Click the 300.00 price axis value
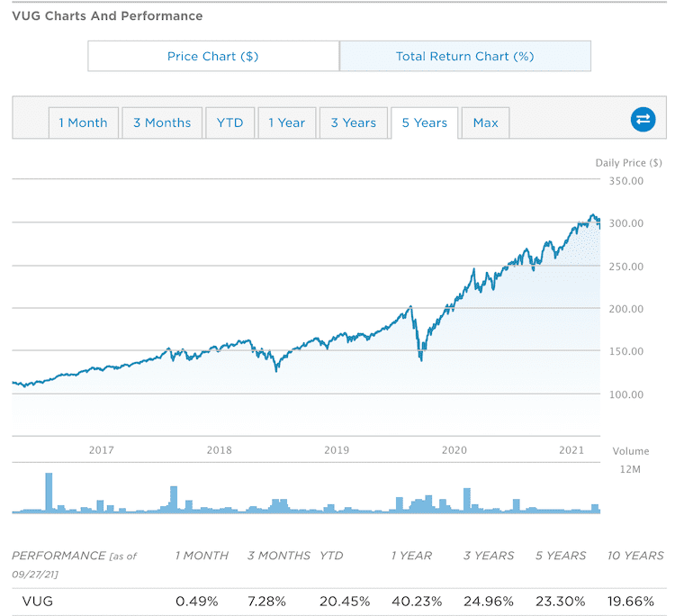The height and width of the screenshot is (616, 675). [x=625, y=223]
